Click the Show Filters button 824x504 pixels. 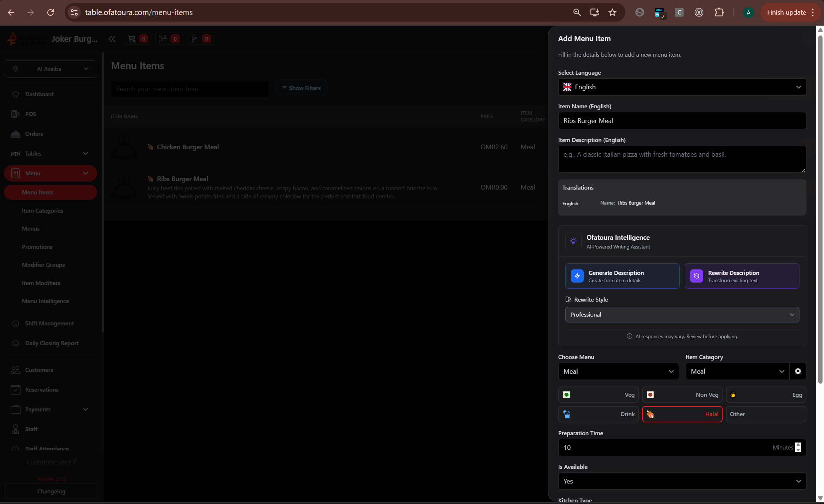[x=301, y=88]
